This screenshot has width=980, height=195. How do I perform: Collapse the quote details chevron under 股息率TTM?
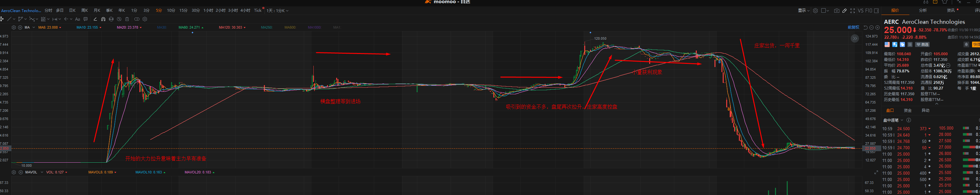pyautogui.click(x=937, y=104)
